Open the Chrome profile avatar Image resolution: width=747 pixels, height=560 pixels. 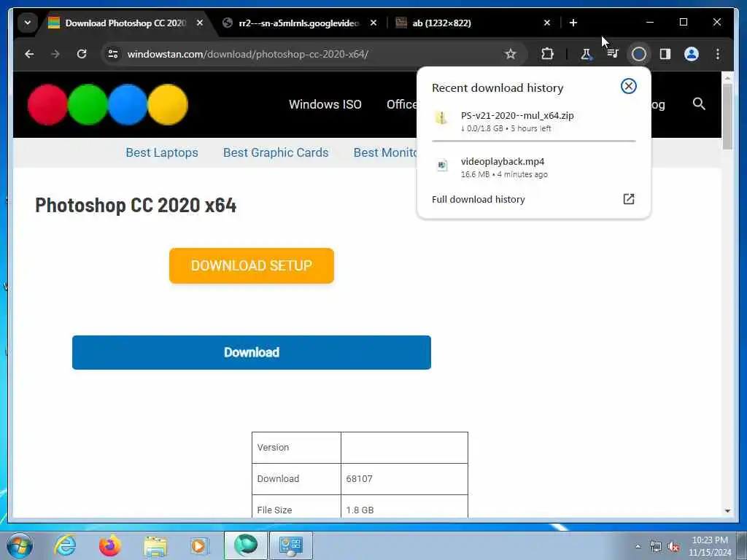[692, 54]
